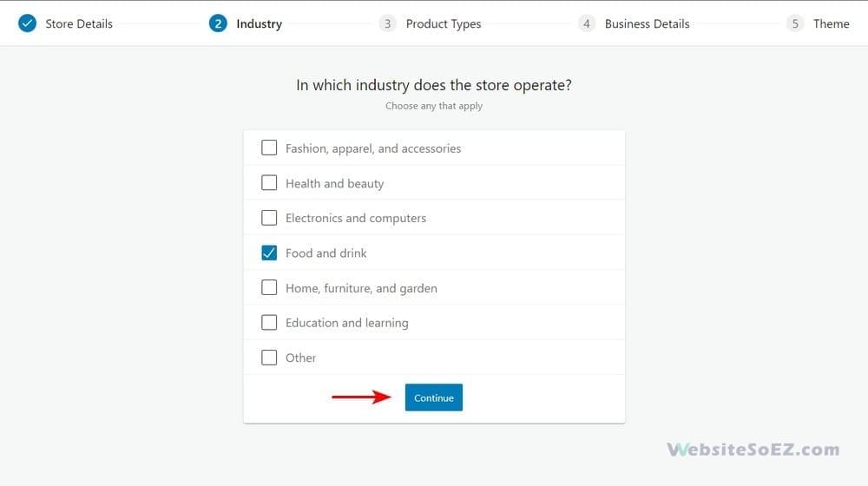Go to the Theme step
The width and height of the screenshot is (868, 486).
click(831, 23)
